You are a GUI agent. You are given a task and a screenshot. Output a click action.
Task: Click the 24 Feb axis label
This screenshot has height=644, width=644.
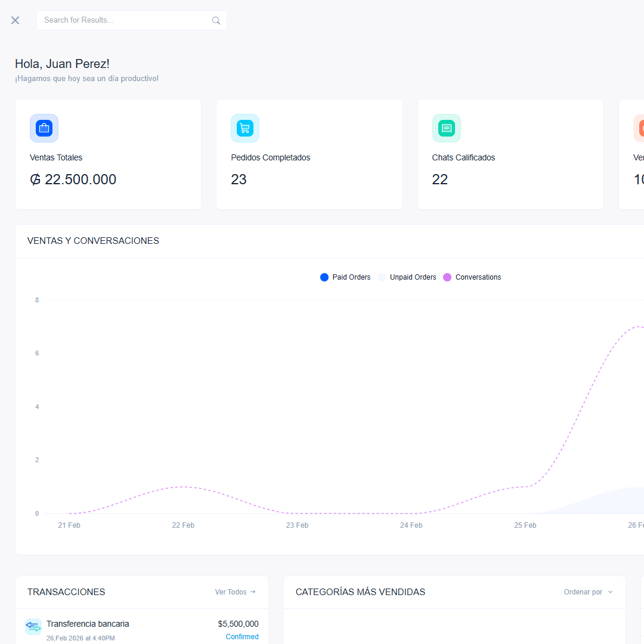click(411, 525)
